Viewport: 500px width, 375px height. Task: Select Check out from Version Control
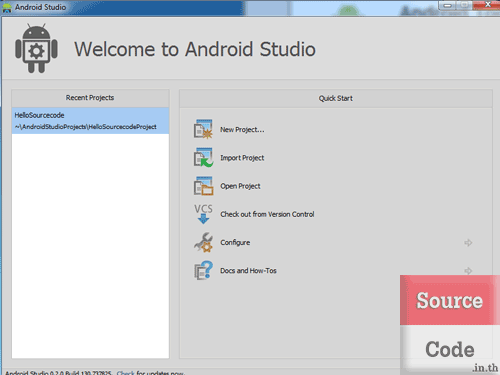click(x=267, y=214)
